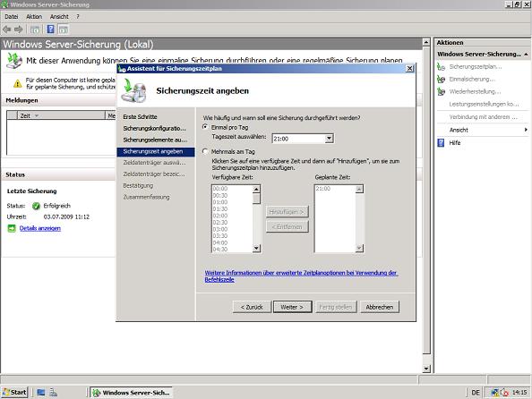Click the network tray icon

[x=494, y=392]
